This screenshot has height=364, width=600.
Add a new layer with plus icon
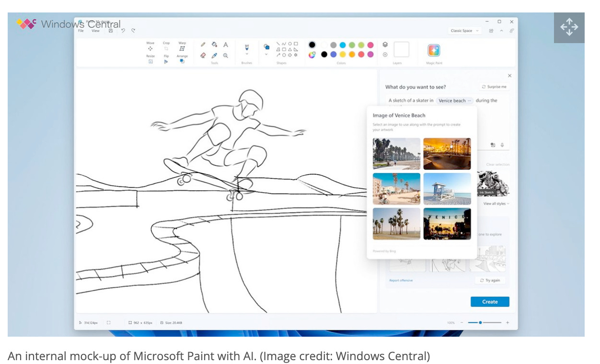385,55
